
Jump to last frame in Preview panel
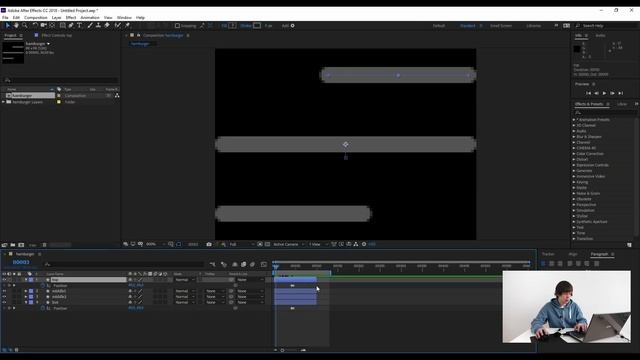tap(620, 93)
